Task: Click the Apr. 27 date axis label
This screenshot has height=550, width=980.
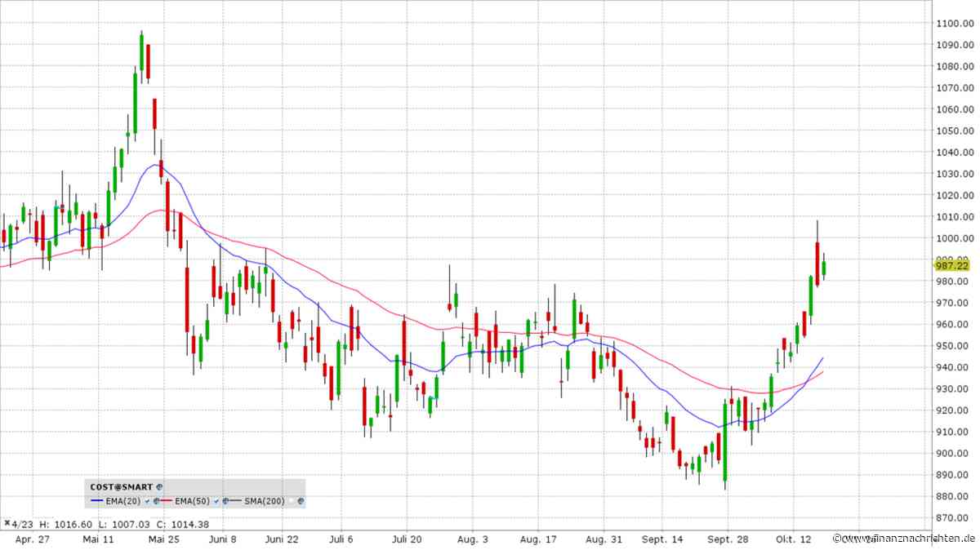Action: 33,539
